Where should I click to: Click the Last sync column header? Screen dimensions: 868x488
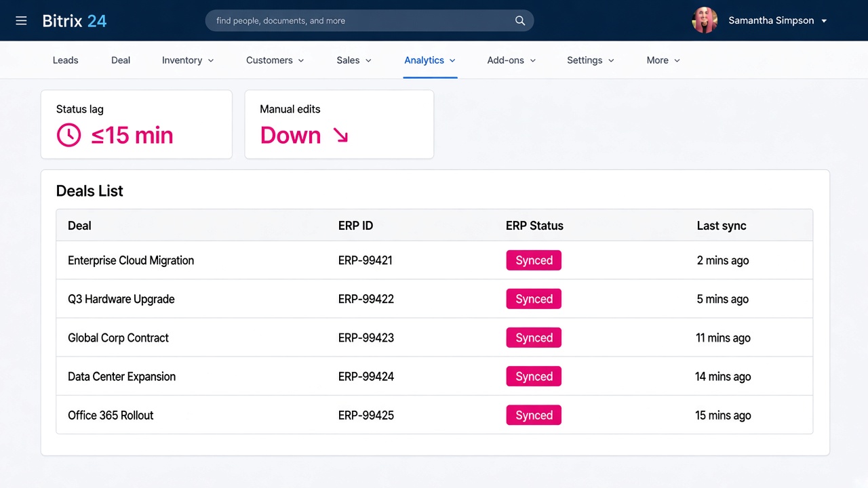point(722,226)
